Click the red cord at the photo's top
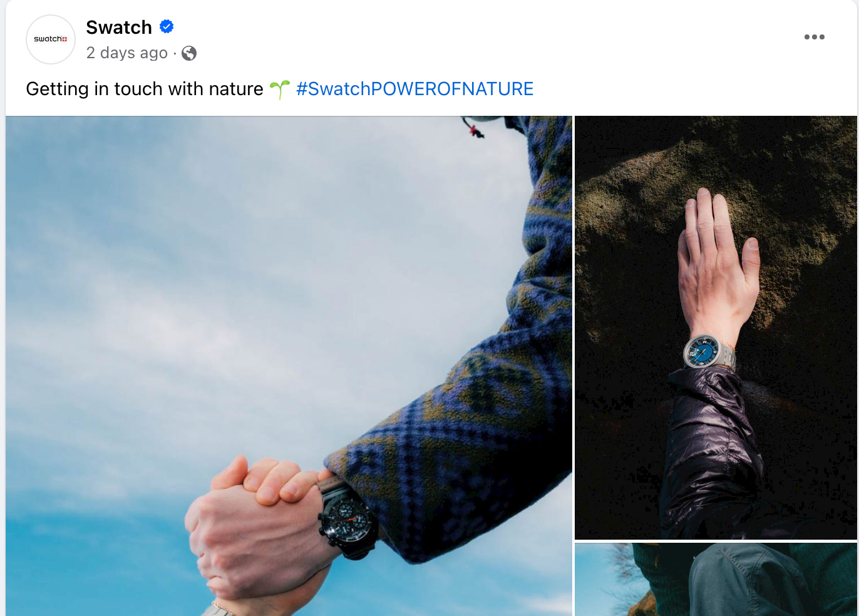 coord(476,131)
